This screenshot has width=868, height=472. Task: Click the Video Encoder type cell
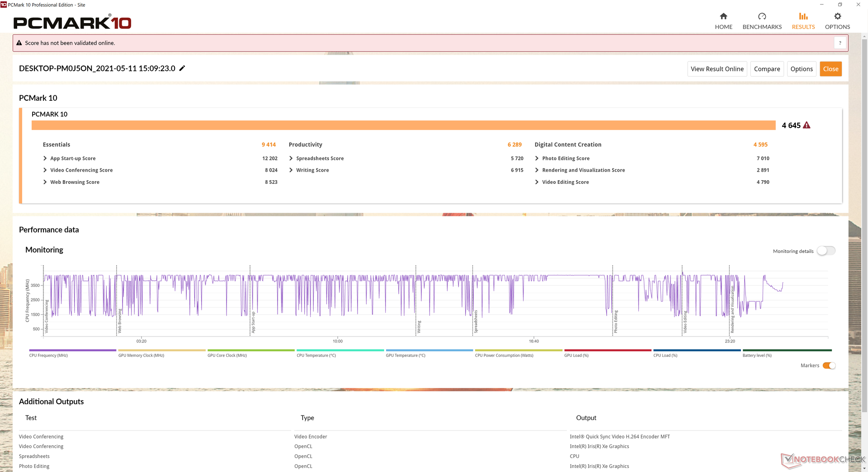point(311,436)
